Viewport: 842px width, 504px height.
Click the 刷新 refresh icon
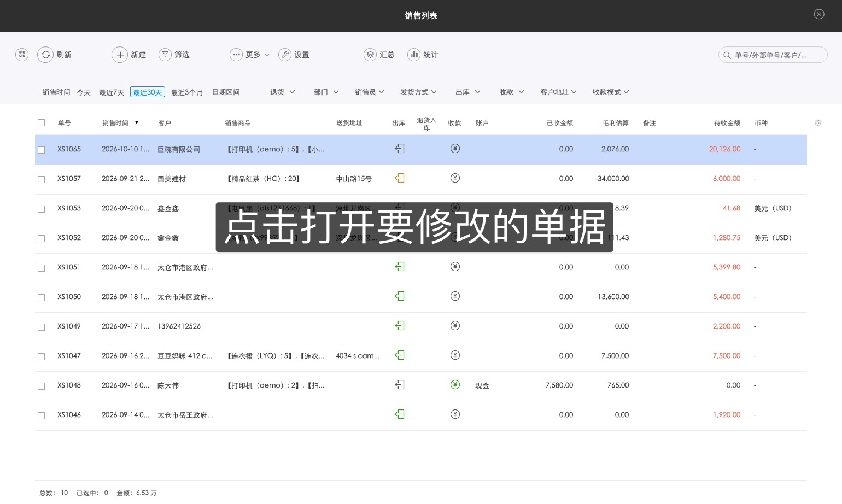(x=45, y=55)
